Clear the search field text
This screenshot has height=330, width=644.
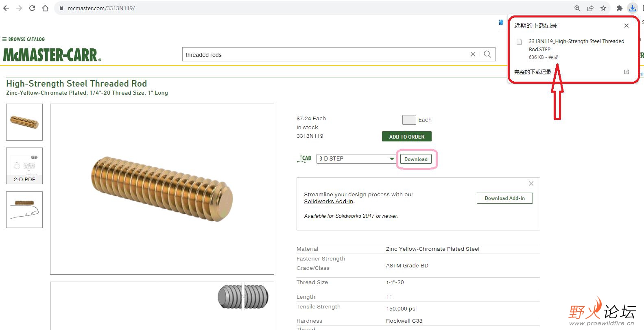point(473,54)
